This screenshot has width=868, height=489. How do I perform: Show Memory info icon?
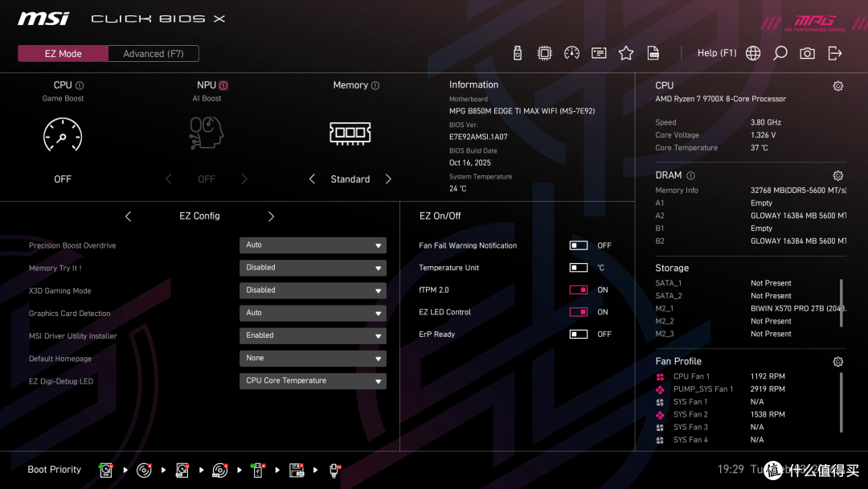click(x=375, y=85)
